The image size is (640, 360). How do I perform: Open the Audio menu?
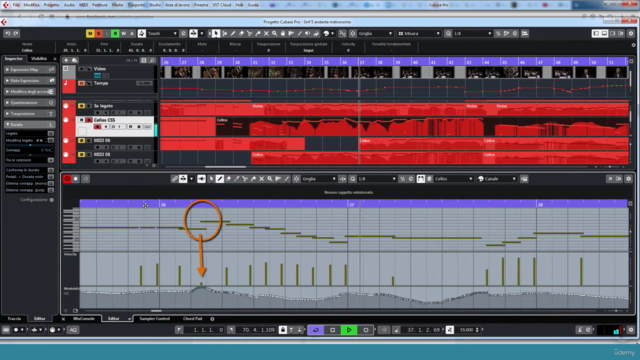tap(69, 5)
